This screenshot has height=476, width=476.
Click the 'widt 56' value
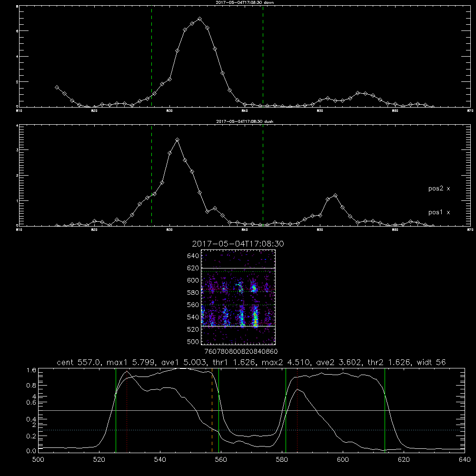(431, 362)
